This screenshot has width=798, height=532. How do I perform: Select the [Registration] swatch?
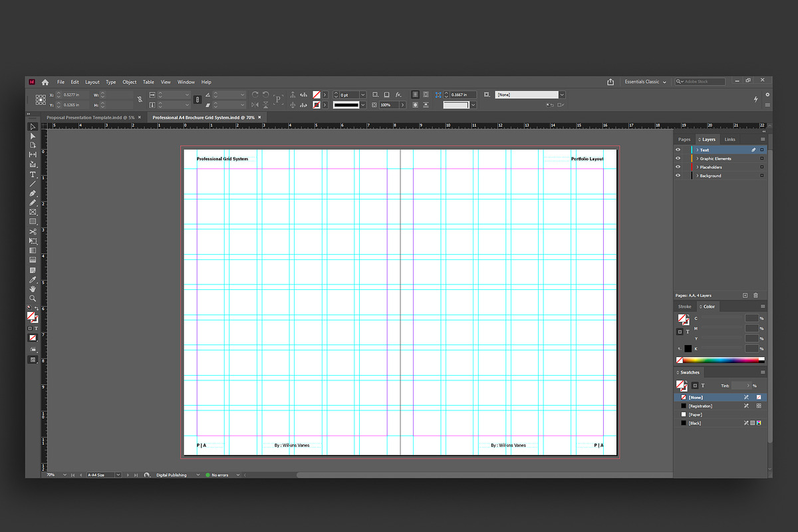pyautogui.click(x=721, y=406)
